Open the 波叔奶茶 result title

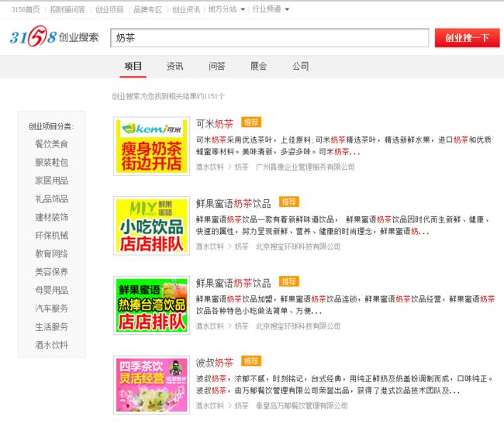215,363
